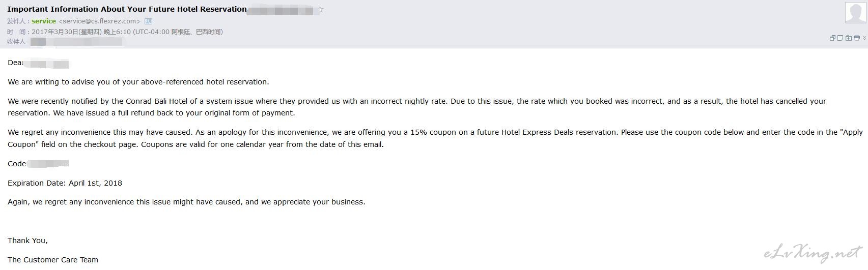Viewport: 868px width, 270px height.
Task: Expand more actions chevron beside the print icon
Action: [864, 38]
